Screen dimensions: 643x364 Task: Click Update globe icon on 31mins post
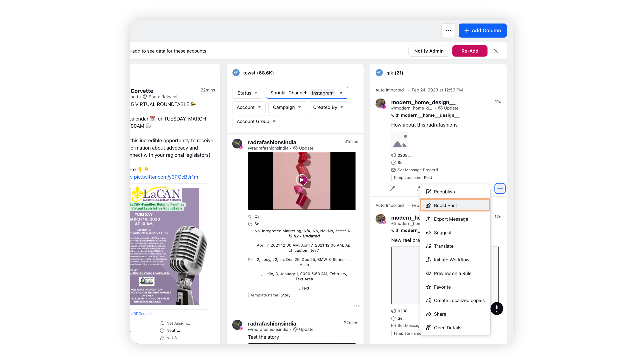tap(295, 148)
